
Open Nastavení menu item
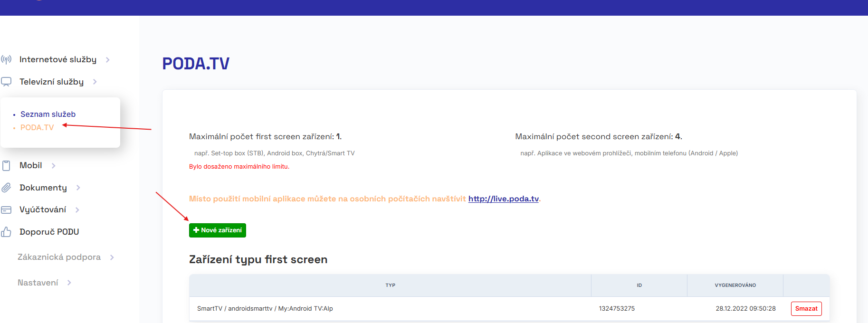[x=38, y=283]
